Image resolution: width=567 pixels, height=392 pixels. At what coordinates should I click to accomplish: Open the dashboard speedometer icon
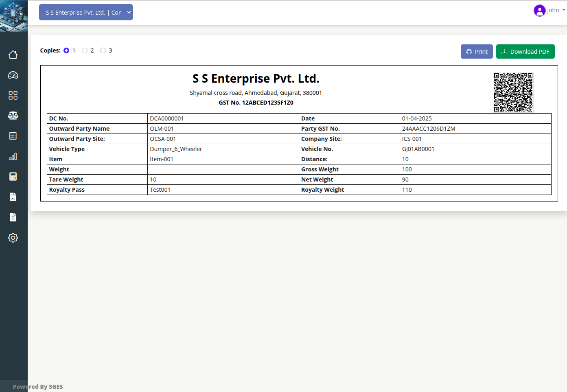(x=13, y=75)
